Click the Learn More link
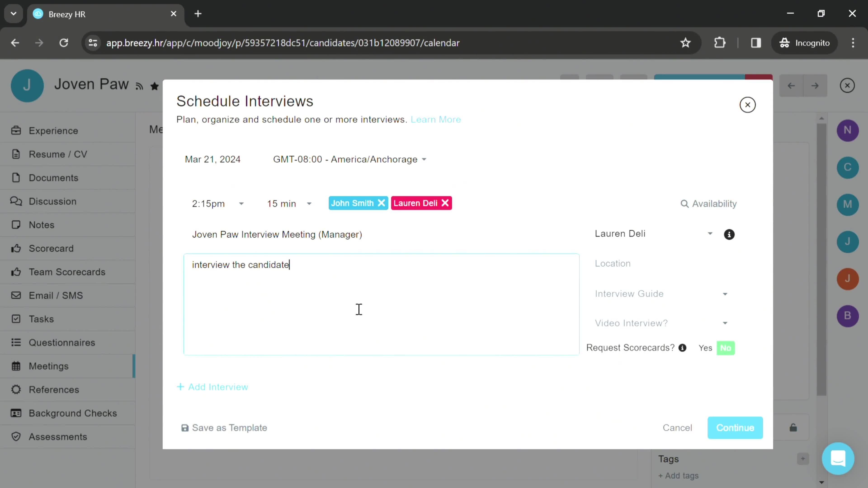 pos(436,119)
